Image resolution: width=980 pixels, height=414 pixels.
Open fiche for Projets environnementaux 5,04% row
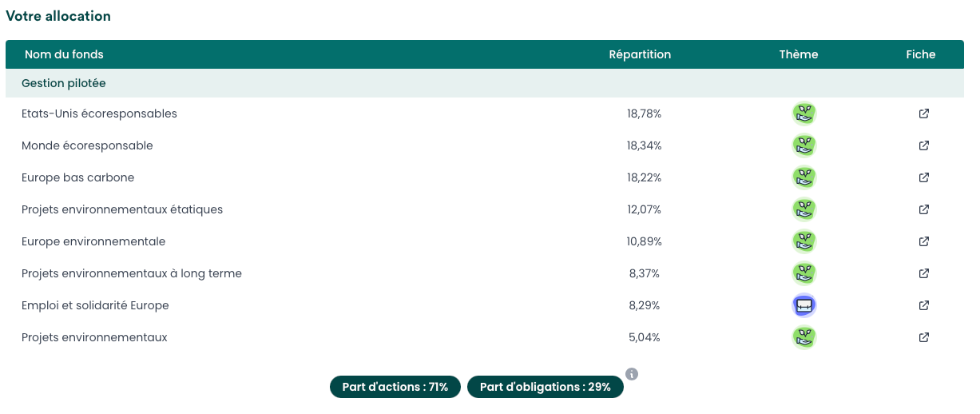click(x=924, y=337)
